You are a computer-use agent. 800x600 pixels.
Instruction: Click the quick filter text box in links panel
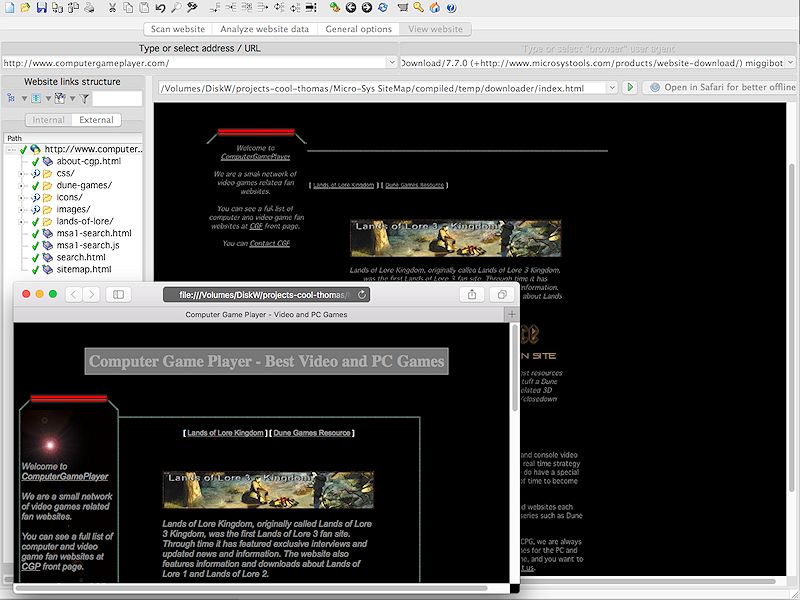pyautogui.click(x=117, y=98)
